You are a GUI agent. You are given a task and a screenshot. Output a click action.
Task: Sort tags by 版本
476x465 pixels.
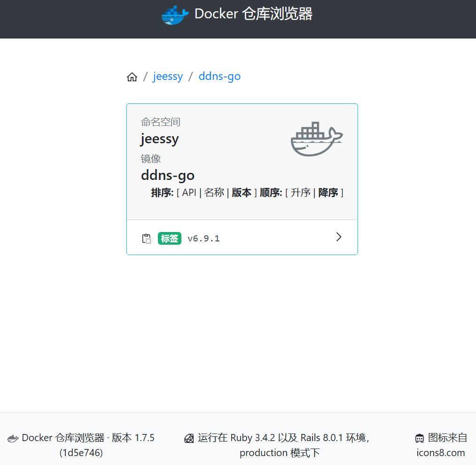coord(242,193)
